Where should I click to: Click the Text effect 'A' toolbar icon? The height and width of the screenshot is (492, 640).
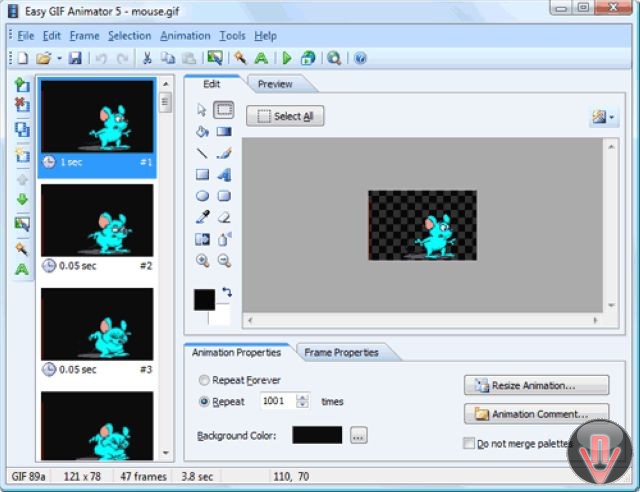(x=261, y=58)
